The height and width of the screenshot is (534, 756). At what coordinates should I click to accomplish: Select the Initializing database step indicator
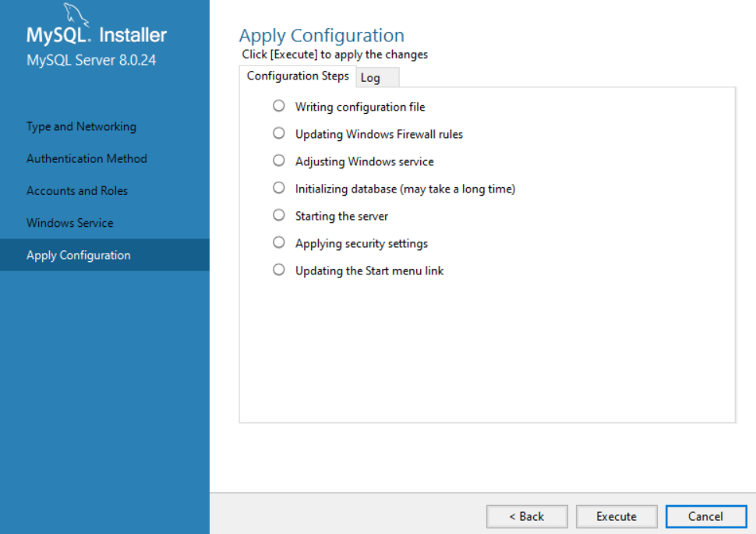point(279,188)
